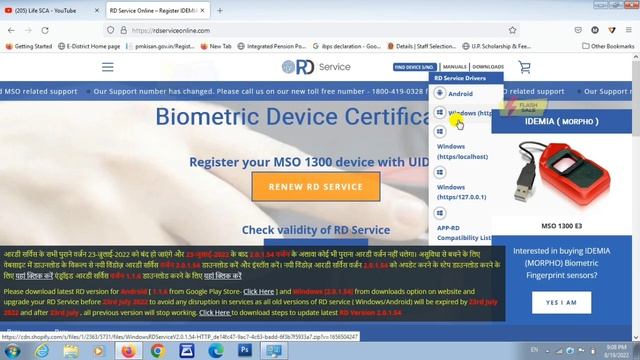The height and width of the screenshot is (360, 640).
Task: Click APP-RD Compatibility List icon
Action: pos(440,213)
